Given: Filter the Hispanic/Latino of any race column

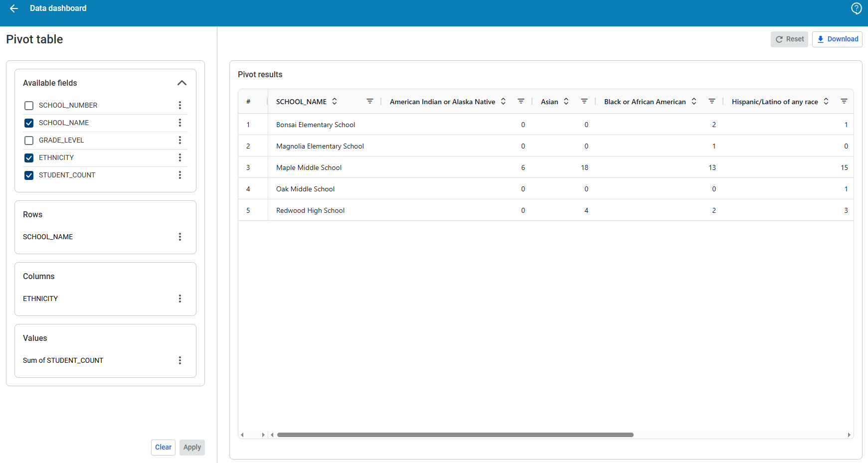Looking at the screenshot, I should (x=844, y=101).
